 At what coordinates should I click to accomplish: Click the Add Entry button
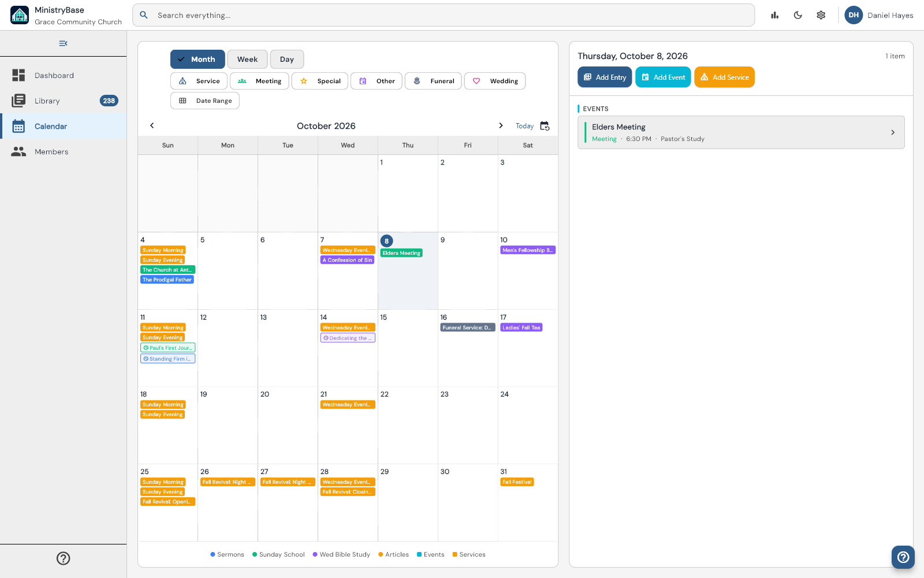605,77
